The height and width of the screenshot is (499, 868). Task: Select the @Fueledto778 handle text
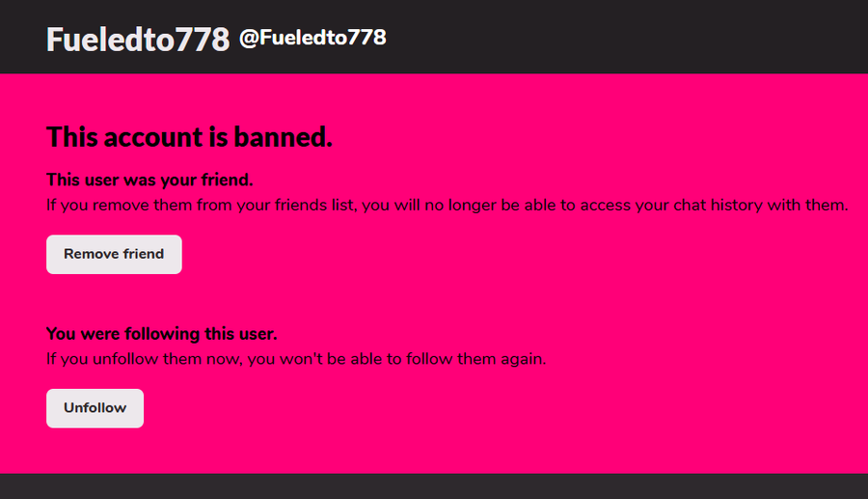(x=312, y=38)
